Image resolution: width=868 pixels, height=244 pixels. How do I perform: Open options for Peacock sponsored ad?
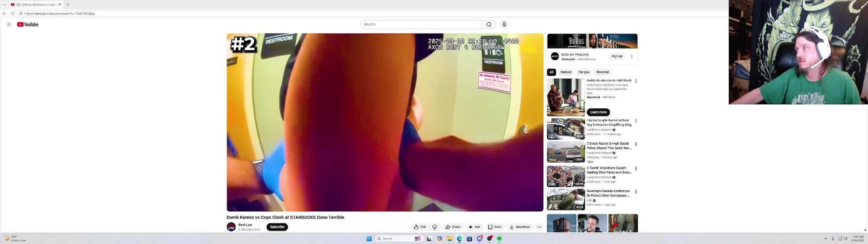point(632,56)
